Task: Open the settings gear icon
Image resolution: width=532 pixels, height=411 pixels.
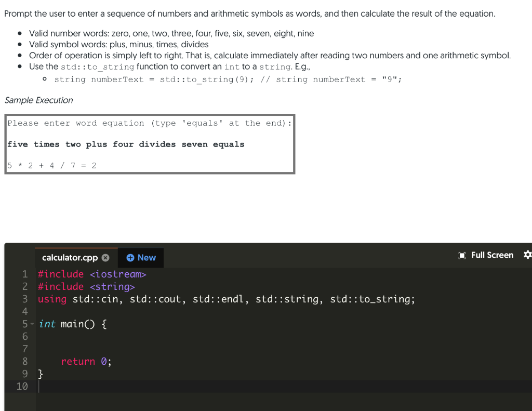Action: point(528,255)
